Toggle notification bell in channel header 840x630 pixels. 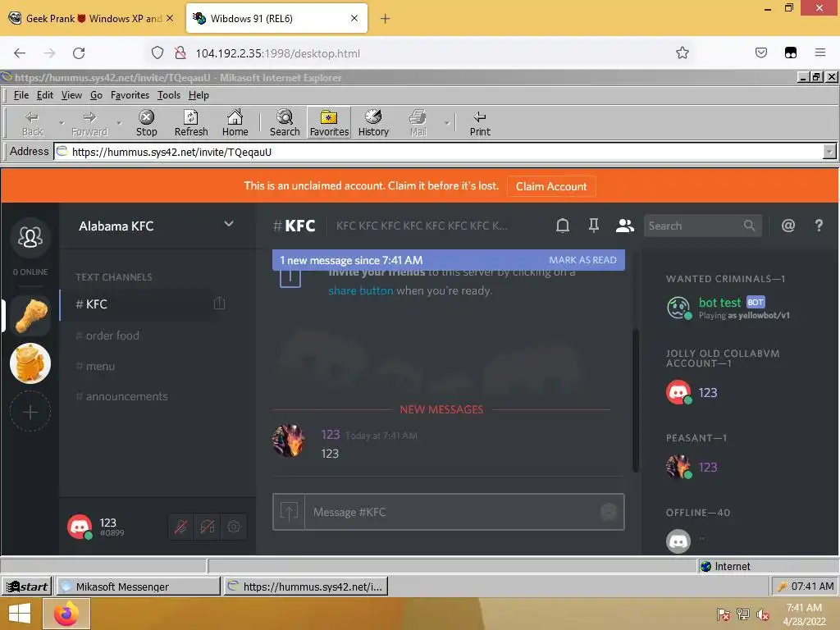563,226
